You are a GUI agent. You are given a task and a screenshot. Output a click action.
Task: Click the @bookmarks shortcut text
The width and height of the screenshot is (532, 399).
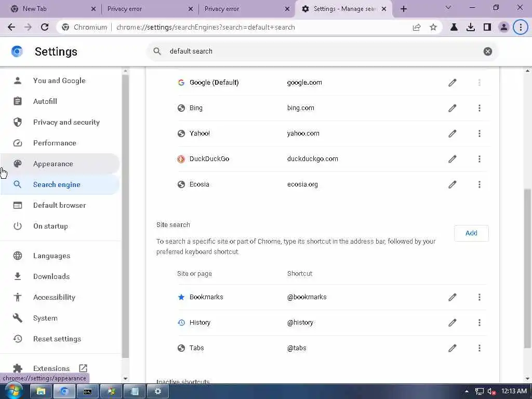(307, 297)
